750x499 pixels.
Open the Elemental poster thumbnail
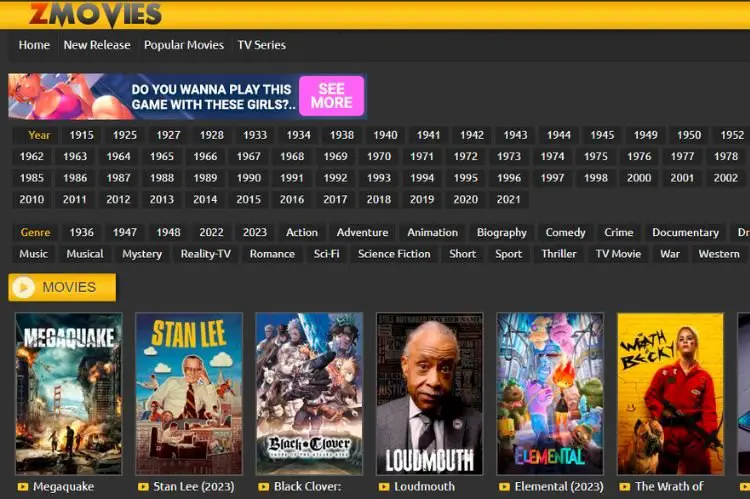(550, 394)
